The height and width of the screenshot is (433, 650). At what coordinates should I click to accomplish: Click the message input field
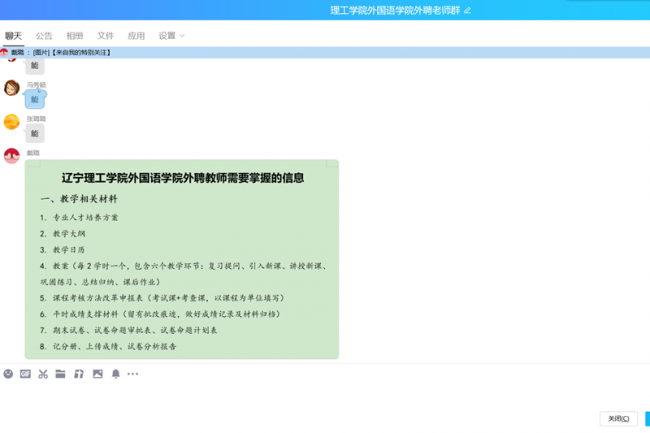(325, 396)
